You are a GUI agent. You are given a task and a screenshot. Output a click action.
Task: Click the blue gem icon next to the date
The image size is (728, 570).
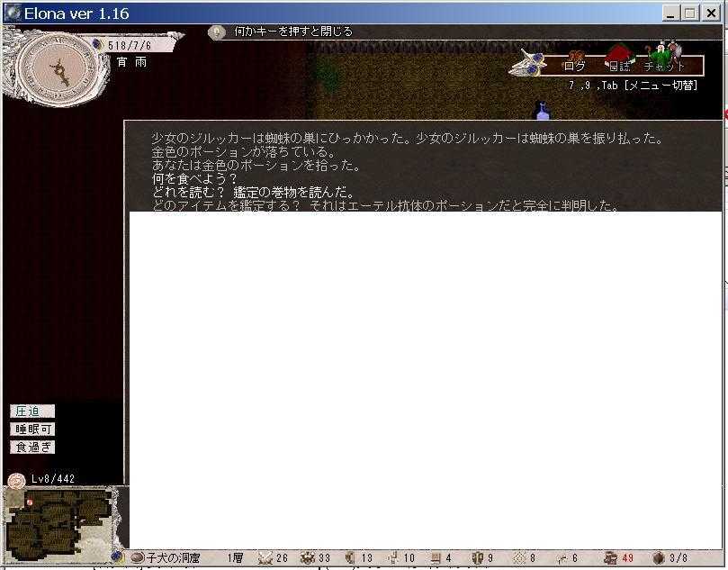(97, 45)
